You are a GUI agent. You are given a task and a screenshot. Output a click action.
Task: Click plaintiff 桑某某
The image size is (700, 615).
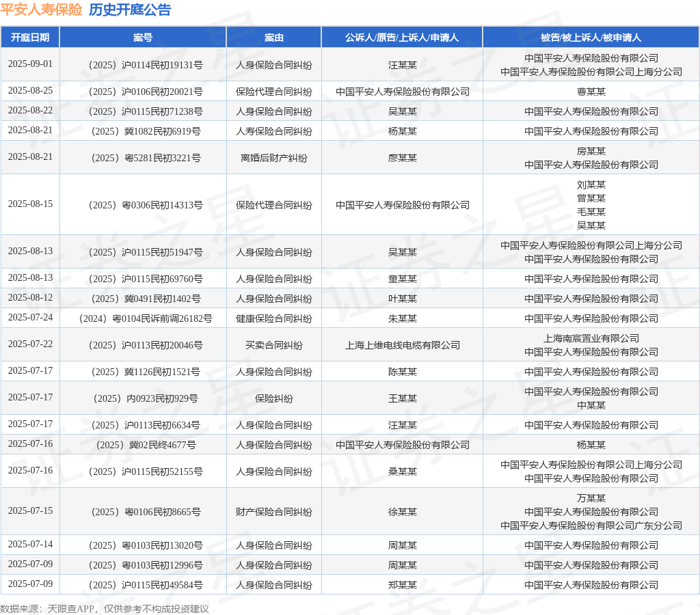click(x=402, y=471)
